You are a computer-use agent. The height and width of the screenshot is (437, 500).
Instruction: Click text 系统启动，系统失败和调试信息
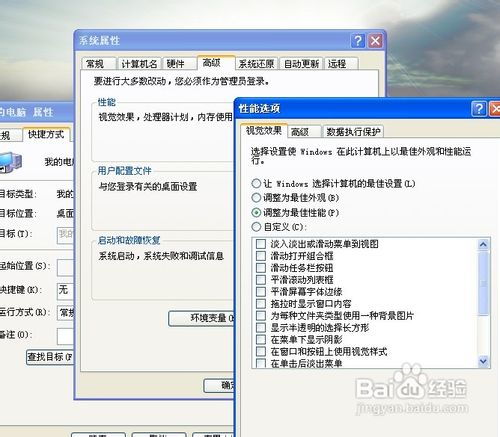(x=161, y=256)
